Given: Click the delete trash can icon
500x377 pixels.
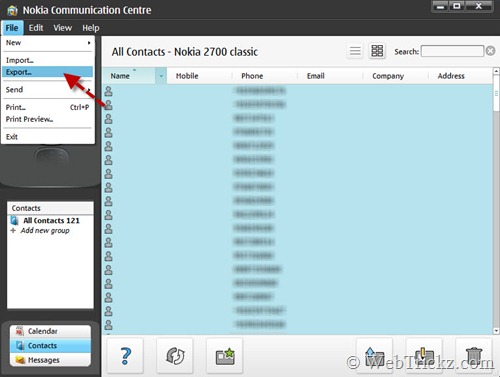Looking at the screenshot, I should [474, 355].
